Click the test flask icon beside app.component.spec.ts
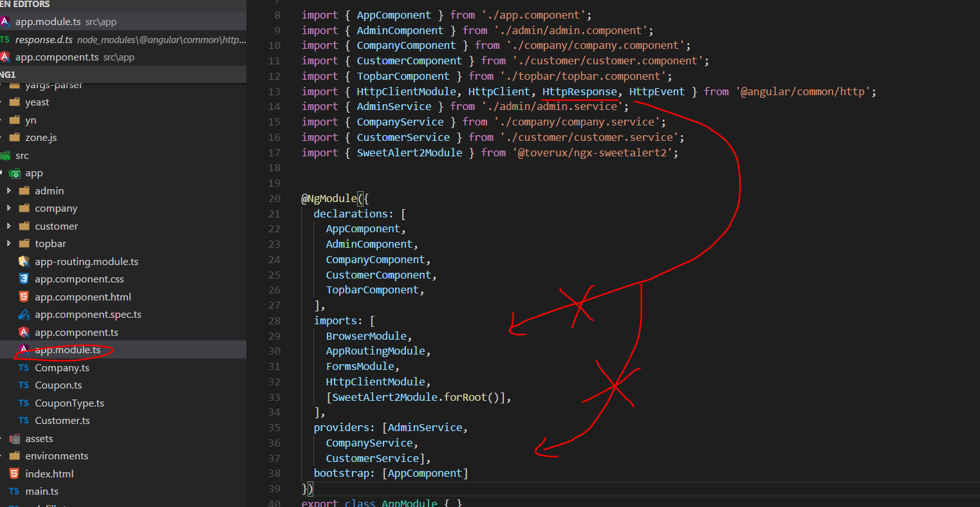980x507 pixels. (24, 314)
